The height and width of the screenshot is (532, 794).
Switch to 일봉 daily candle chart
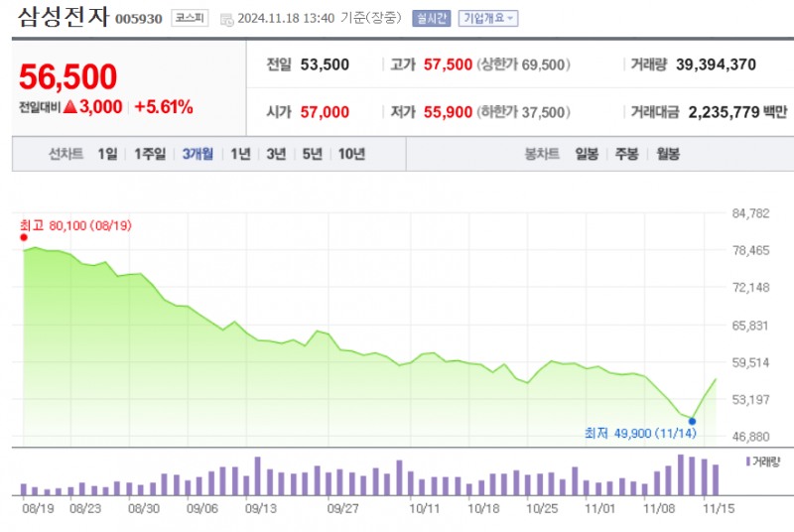point(587,154)
